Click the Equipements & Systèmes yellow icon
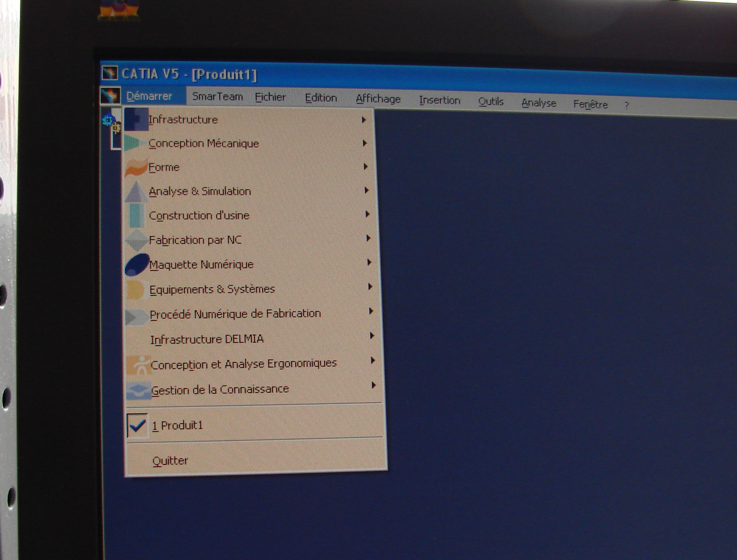The height and width of the screenshot is (560, 737). click(x=136, y=290)
